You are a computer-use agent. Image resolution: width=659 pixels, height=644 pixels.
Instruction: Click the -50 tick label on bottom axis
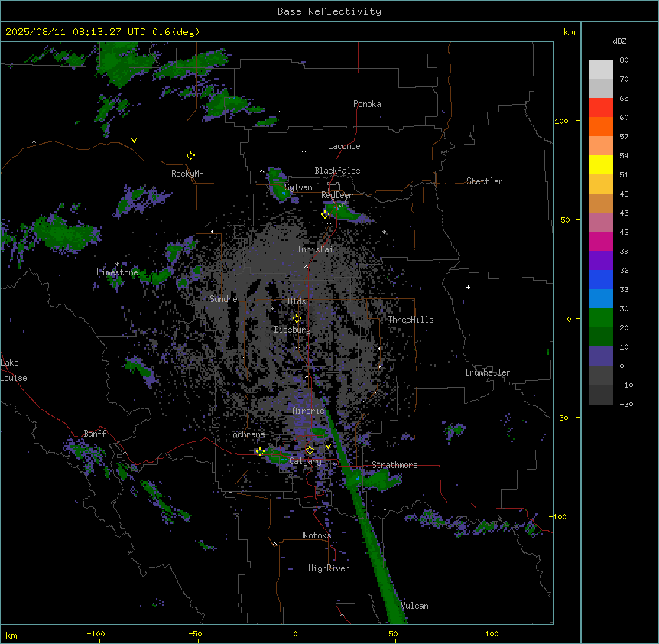click(196, 633)
